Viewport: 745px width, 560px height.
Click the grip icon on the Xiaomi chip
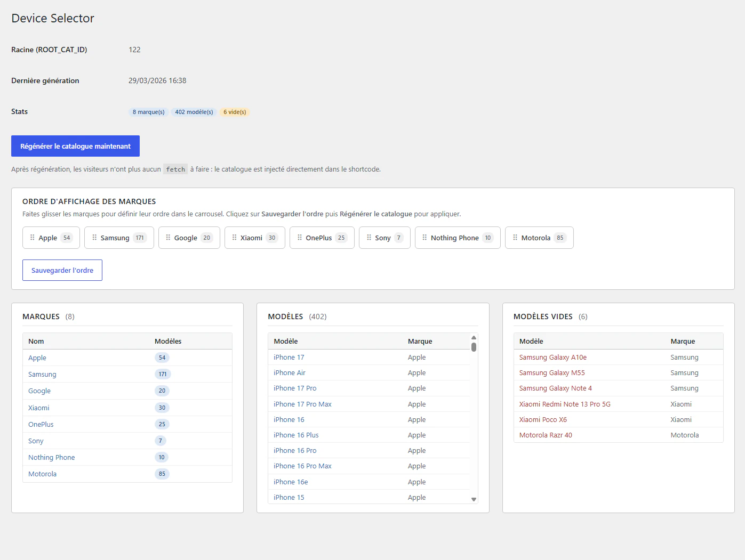coord(234,238)
